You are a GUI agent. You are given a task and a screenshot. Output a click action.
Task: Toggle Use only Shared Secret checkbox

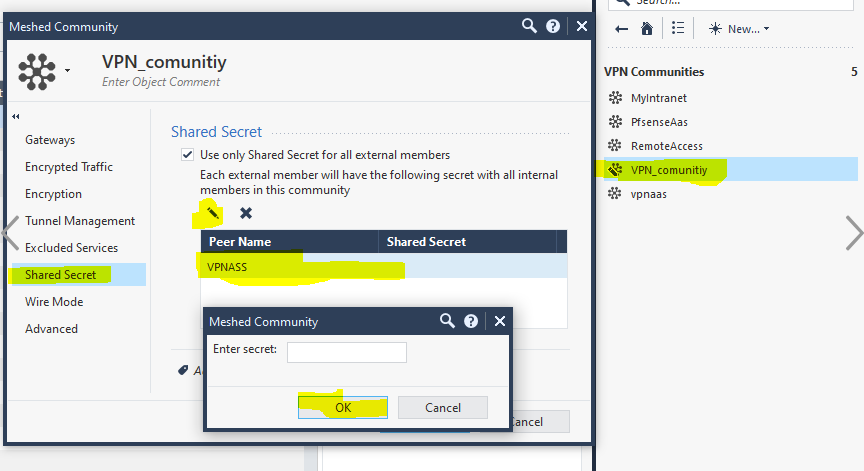187,155
